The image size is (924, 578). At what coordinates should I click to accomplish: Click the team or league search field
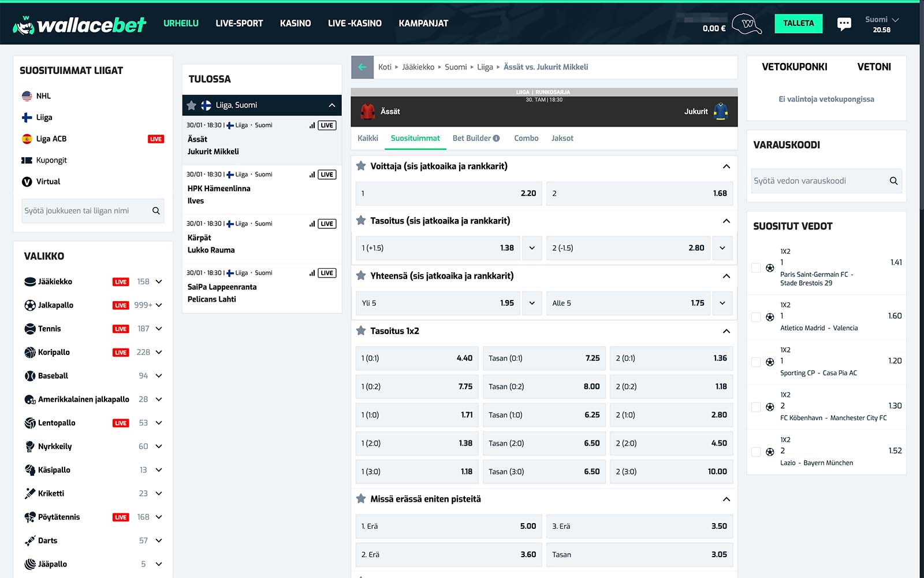(87, 211)
